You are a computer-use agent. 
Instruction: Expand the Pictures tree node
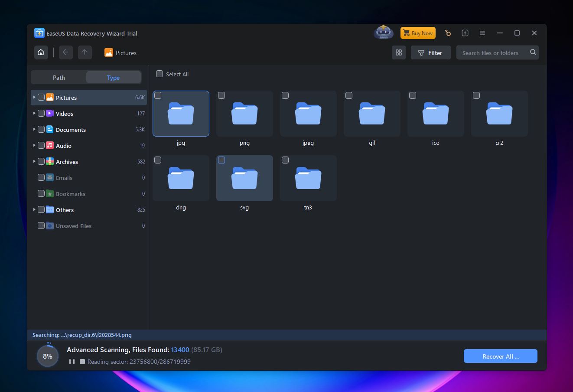click(34, 97)
